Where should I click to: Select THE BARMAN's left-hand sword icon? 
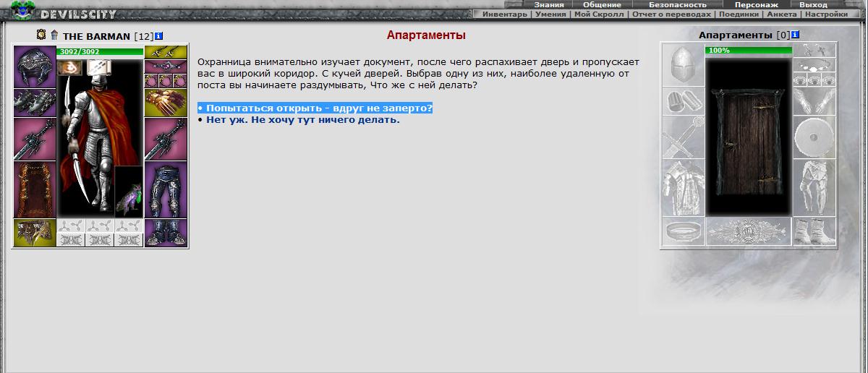click(x=35, y=139)
